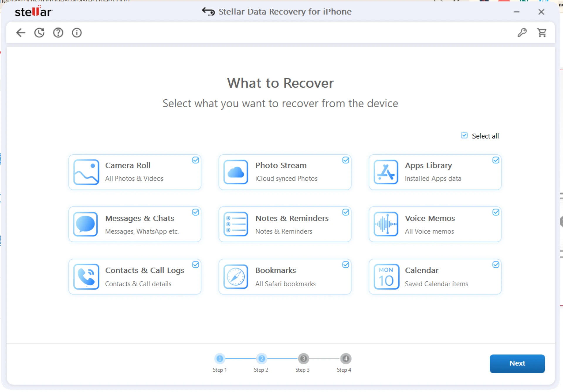Select the Apps Library icon
The height and width of the screenshot is (392, 563).
pyautogui.click(x=386, y=172)
